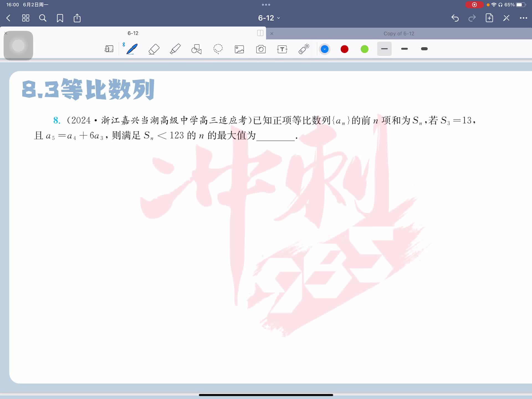Open the more options ellipsis menu

(x=523, y=18)
